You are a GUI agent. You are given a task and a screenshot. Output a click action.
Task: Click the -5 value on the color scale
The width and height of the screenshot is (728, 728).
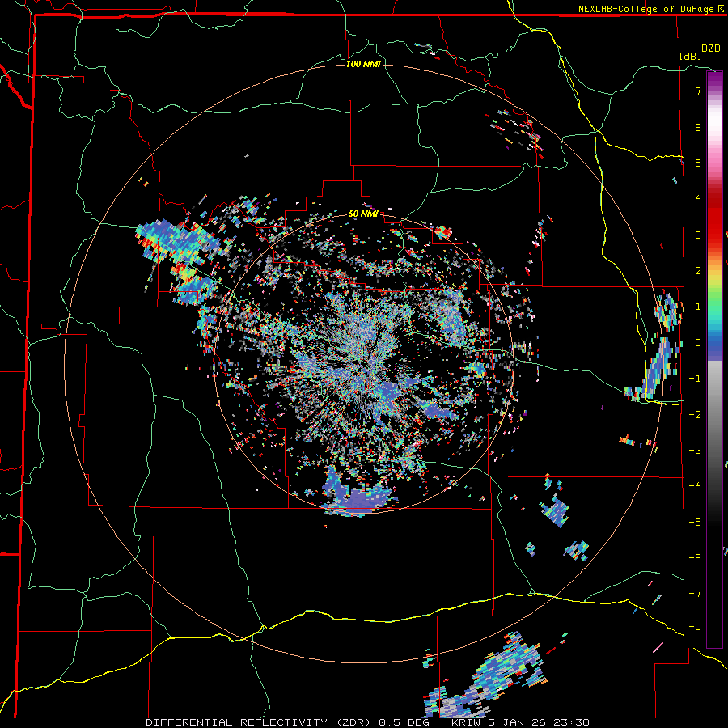(x=695, y=522)
